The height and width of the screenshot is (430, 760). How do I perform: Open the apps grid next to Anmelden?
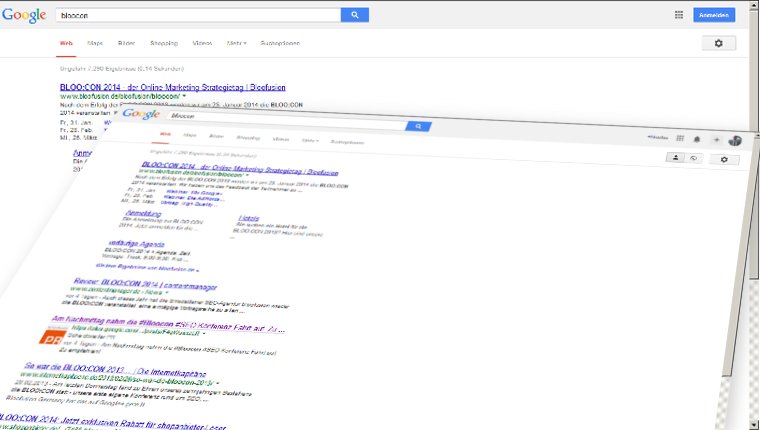tap(679, 15)
